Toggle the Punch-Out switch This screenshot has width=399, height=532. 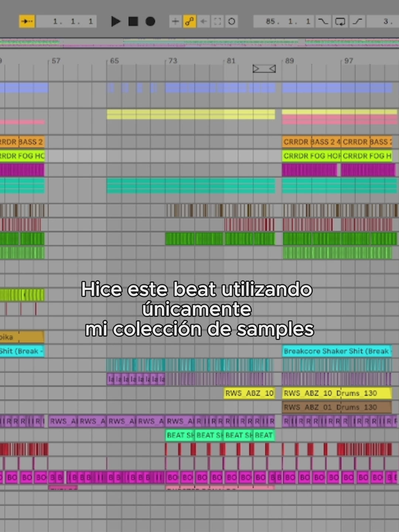point(357,21)
